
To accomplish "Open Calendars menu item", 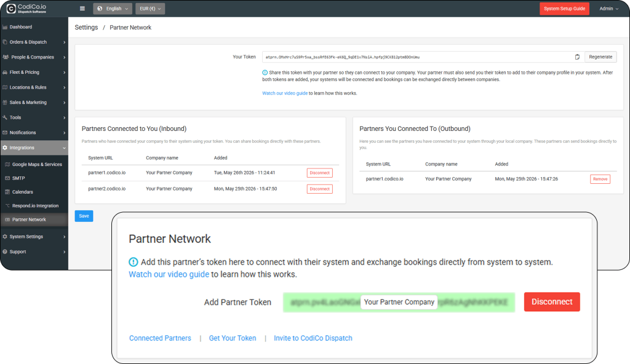I will 34,192.
